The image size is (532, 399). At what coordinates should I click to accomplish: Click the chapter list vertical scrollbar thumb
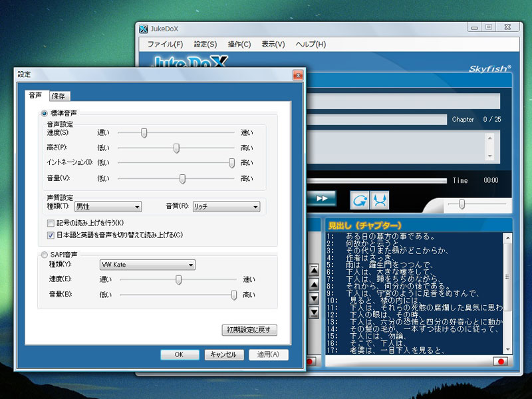[507, 277]
